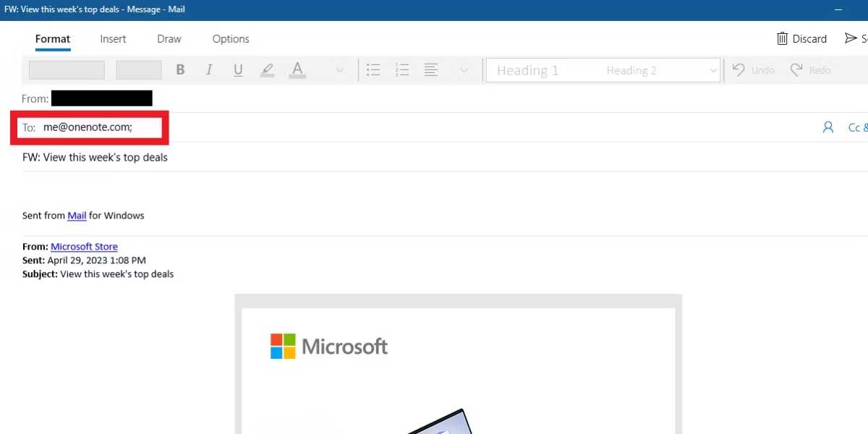
Task: Open the paragraph alignment options
Action: 431,69
